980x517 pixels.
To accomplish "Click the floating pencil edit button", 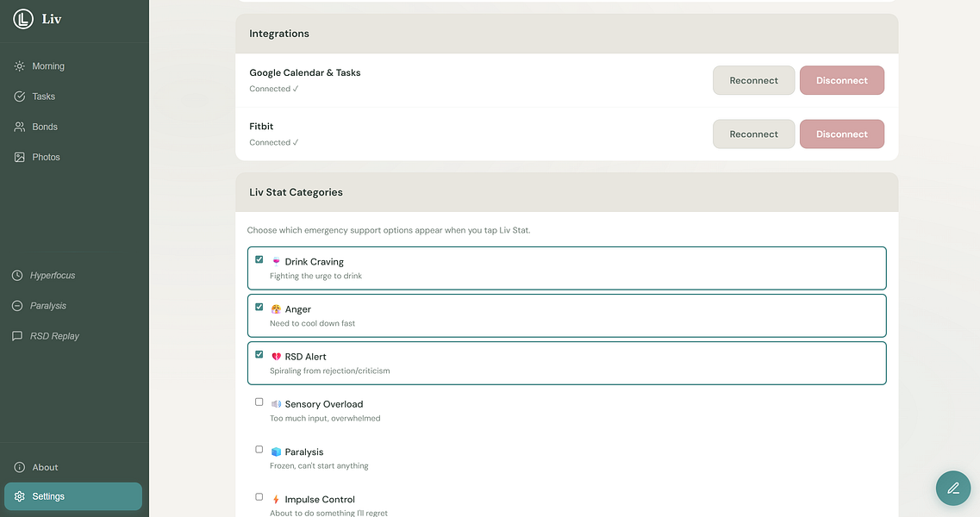I will point(953,488).
